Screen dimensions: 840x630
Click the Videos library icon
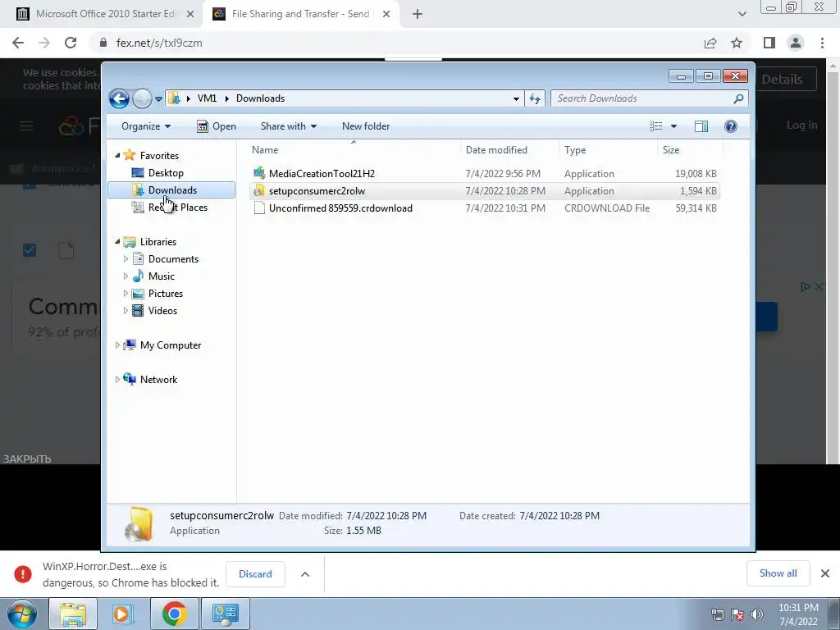(x=138, y=311)
